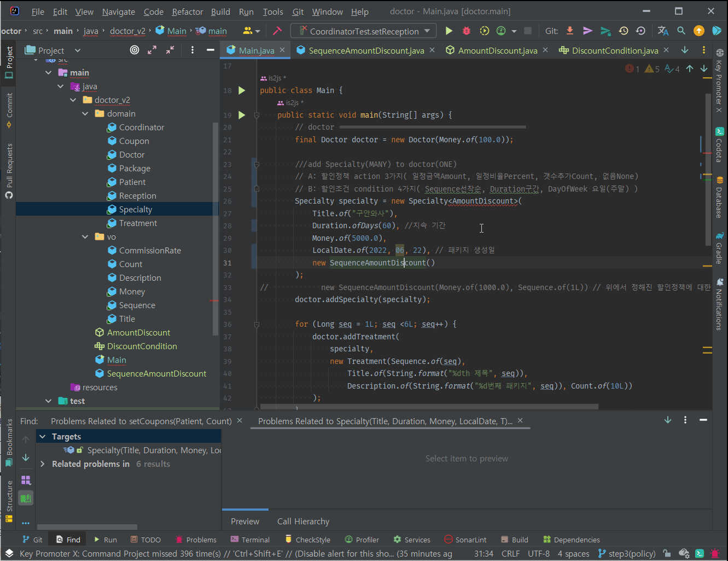
Task: Click the Build hammer icon
Action: pos(277,31)
